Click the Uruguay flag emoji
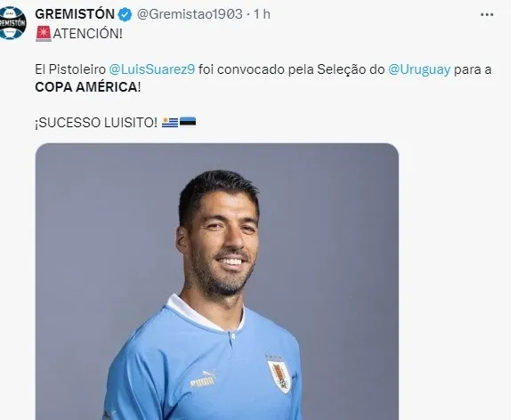The image size is (517, 420). click(x=170, y=122)
